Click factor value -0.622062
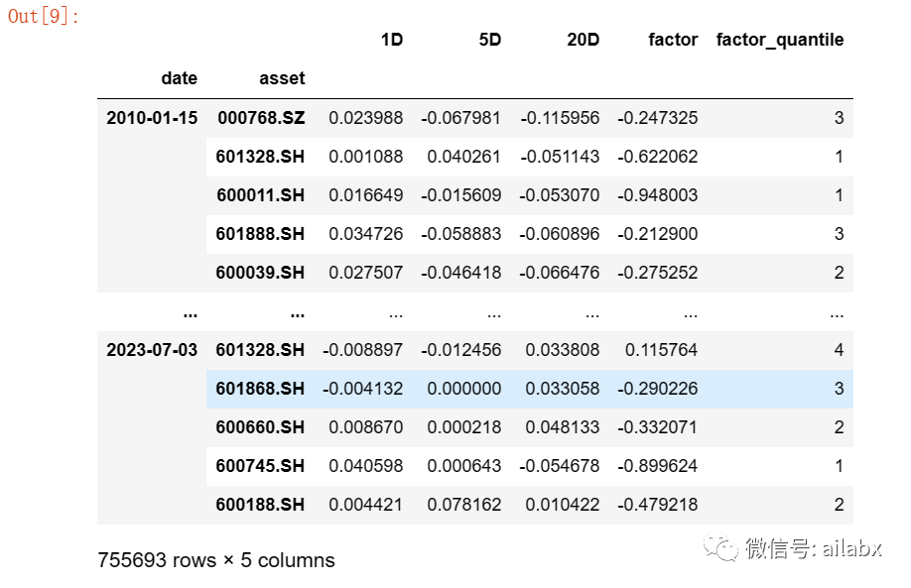The height and width of the screenshot is (588, 911). [x=657, y=156]
